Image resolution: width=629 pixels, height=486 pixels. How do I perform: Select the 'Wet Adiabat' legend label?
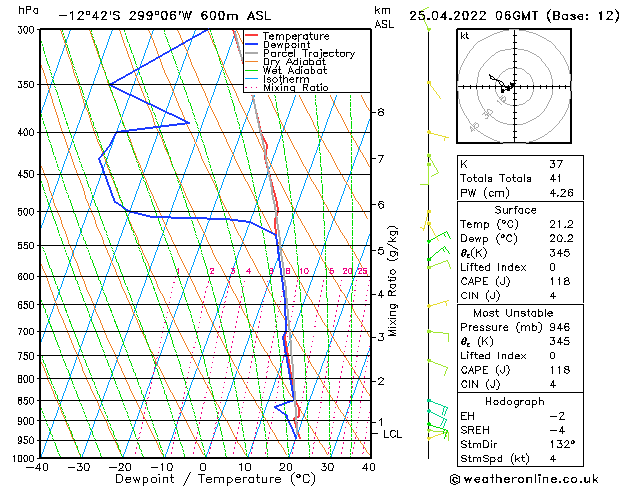(295, 70)
